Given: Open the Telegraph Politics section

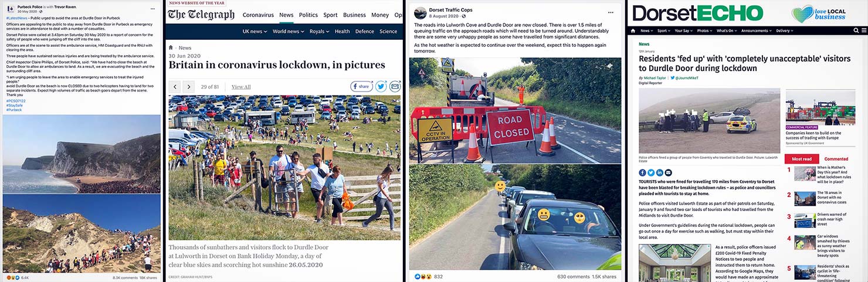Looking at the screenshot, I should (x=308, y=15).
